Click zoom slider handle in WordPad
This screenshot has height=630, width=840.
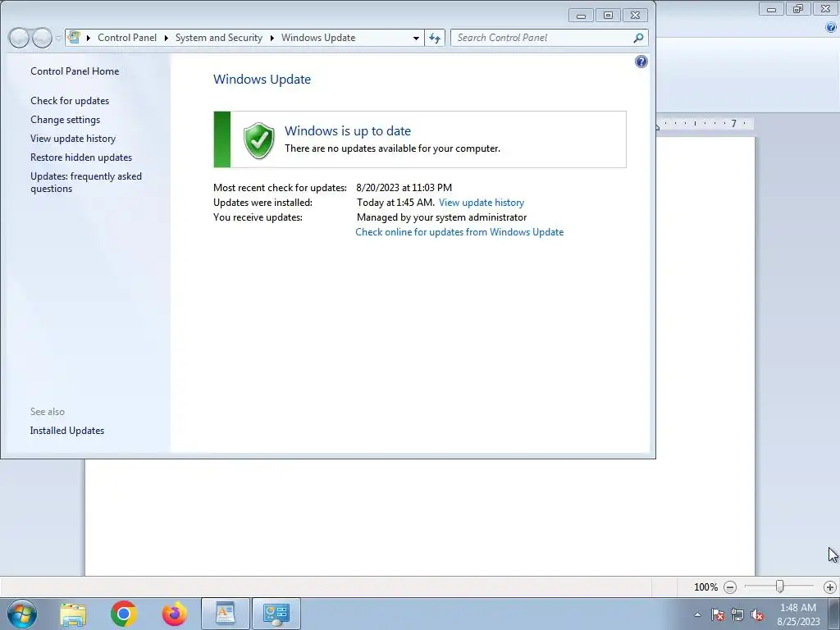point(779,587)
